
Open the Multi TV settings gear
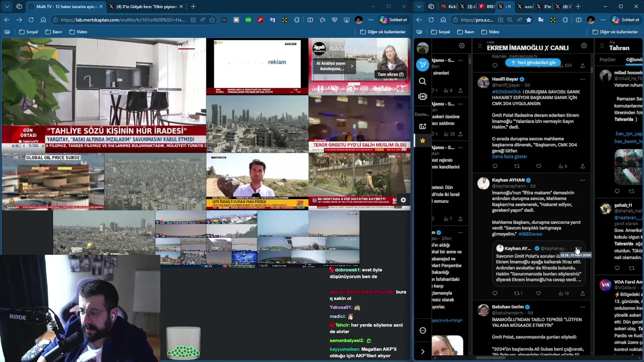(x=403, y=200)
